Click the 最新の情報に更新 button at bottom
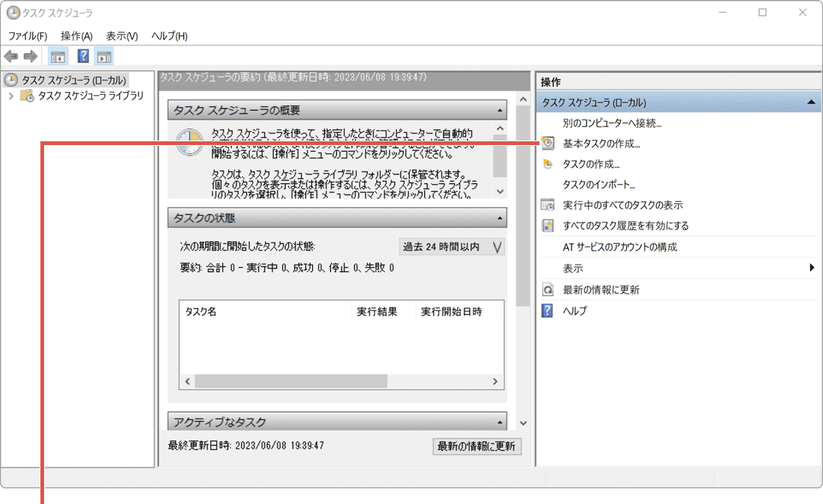The image size is (823, 504). coord(477,446)
